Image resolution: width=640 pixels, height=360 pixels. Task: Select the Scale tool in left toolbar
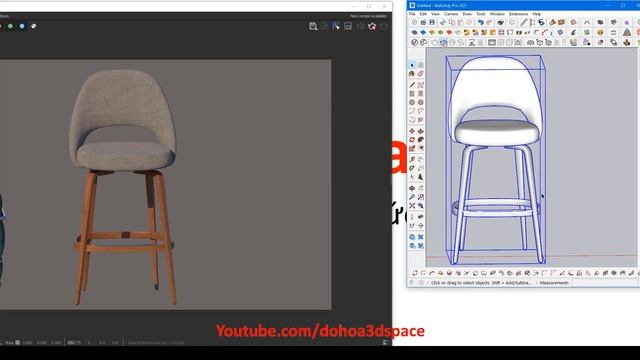(x=412, y=149)
